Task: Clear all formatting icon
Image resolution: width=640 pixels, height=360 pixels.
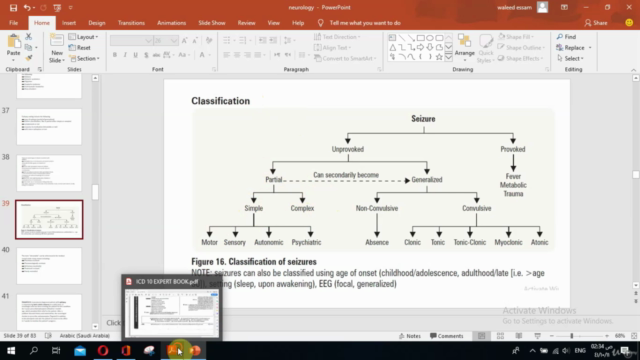Action: [209, 40]
